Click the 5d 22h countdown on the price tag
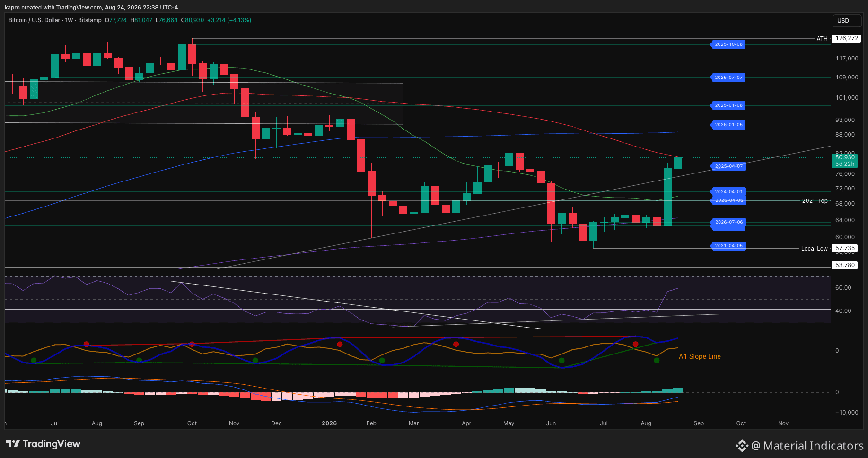Image resolution: width=868 pixels, height=458 pixels. (845, 164)
